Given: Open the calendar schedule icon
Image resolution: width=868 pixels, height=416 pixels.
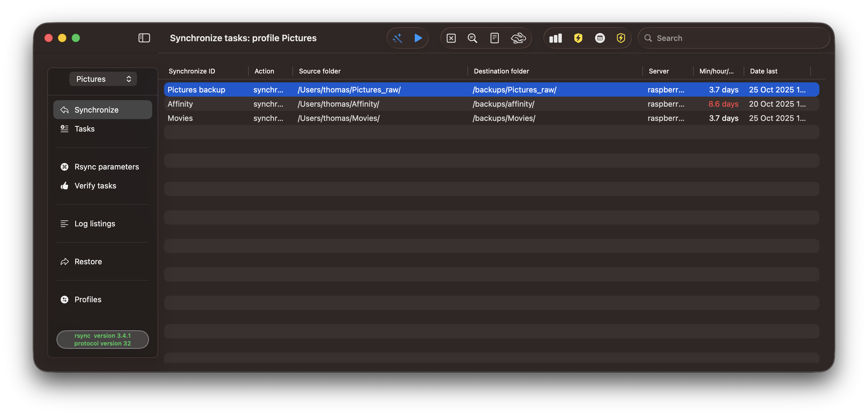Looking at the screenshot, I should (600, 38).
